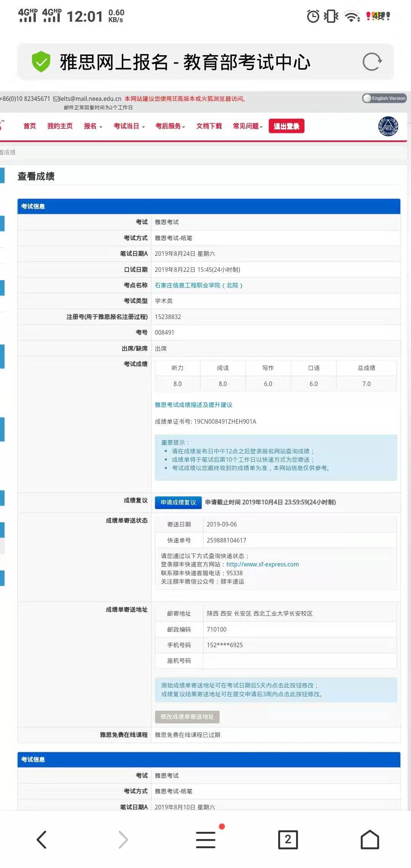The width and height of the screenshot is (411, 868).
Task: Click the tracking number 259888104617
Action: coord(226,541)
